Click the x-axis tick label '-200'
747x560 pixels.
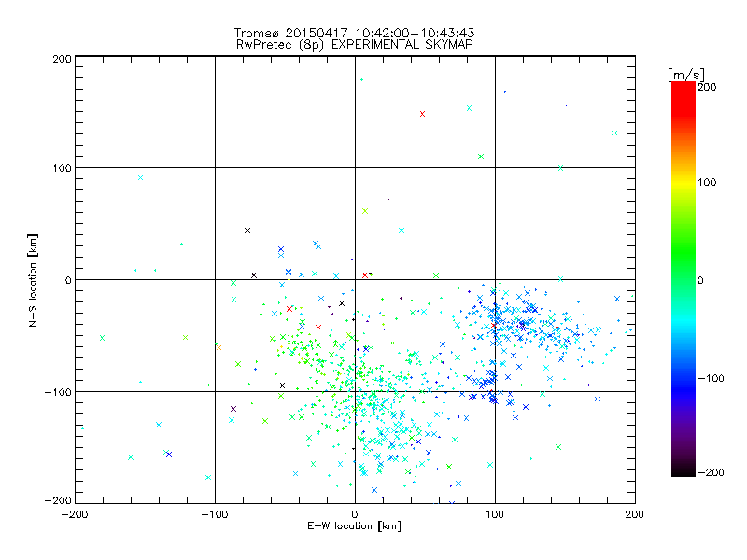coord(75,514)
